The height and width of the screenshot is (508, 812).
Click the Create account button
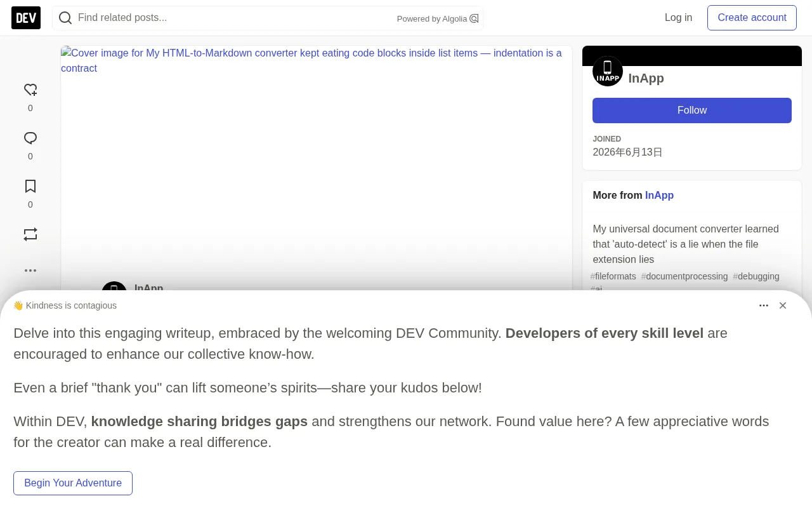tap(752, 18)
